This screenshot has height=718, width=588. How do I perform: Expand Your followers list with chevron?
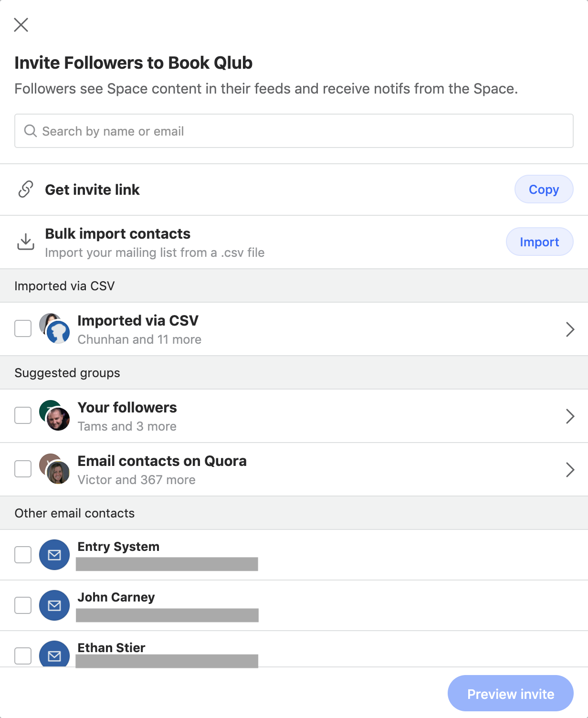click(570, 416)
